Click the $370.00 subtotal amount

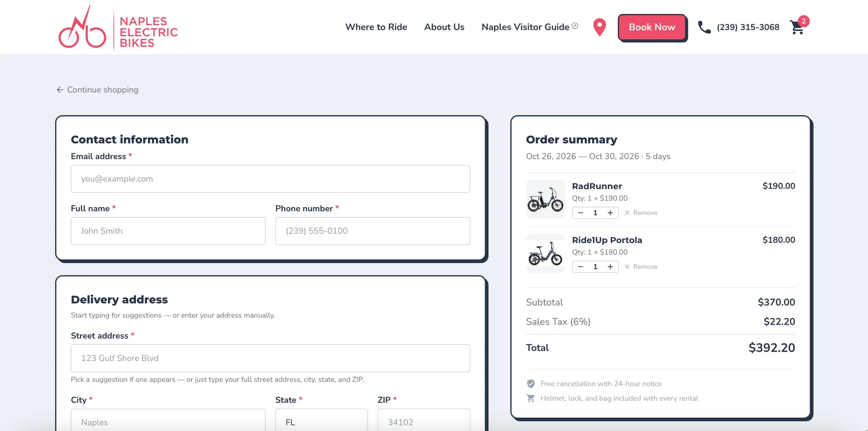click(776, 302)
